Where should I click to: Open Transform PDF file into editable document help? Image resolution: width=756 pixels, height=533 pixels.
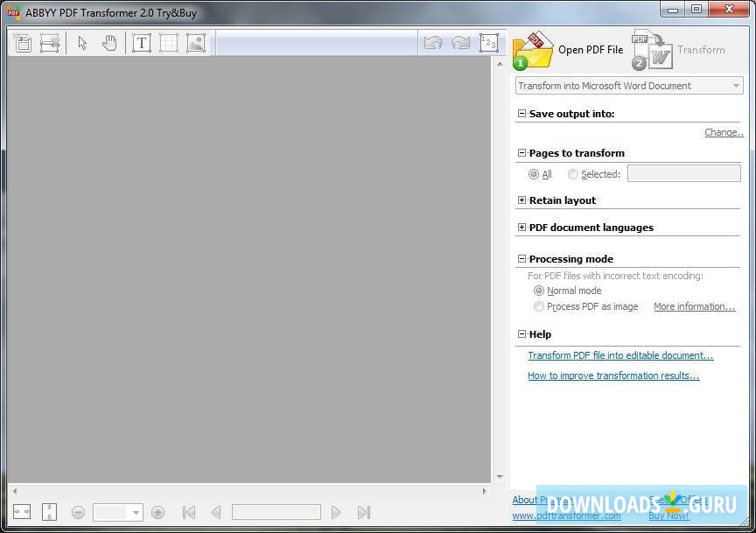tap(620, 355)
